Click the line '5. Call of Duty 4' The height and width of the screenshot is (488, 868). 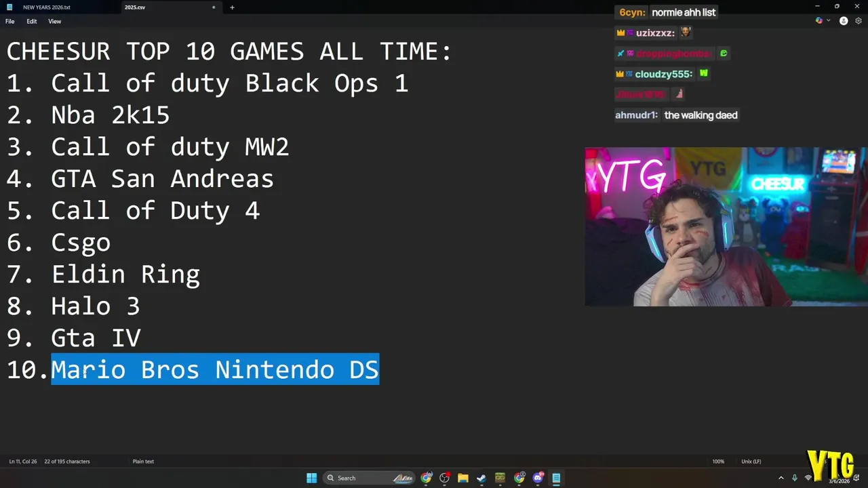133,211
